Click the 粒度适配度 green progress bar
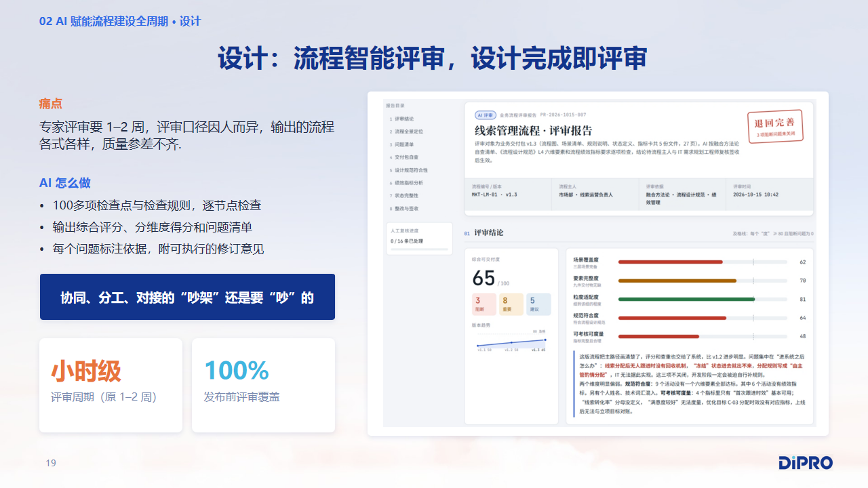This screenshot has height=488, width=868. [703, 299]
